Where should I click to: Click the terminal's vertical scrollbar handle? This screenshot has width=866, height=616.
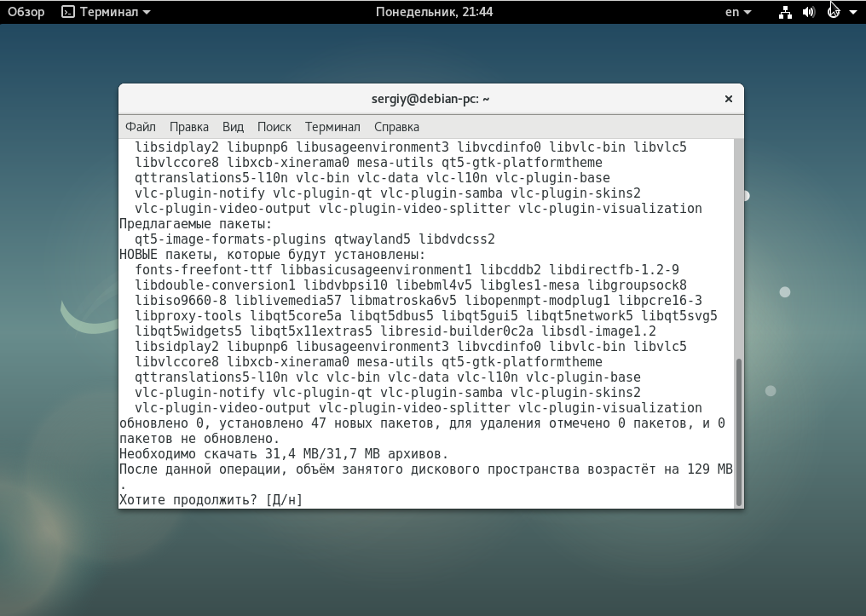pos(738,430)
